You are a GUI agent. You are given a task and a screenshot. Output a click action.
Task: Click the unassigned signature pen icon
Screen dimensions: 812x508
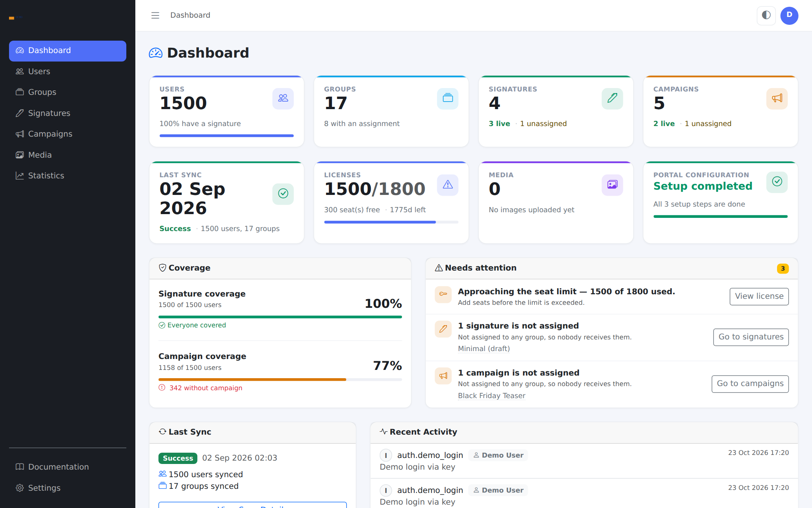click(443, 329)
